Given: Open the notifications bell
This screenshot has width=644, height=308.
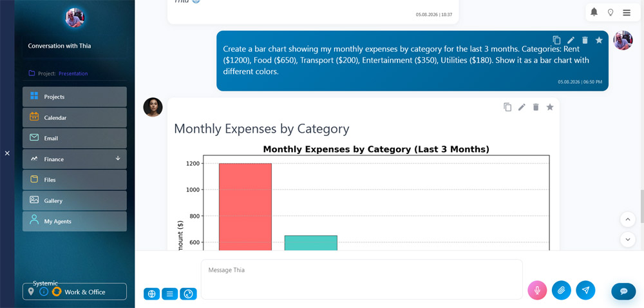Looking at the screenshot, I should click(594, 12).
